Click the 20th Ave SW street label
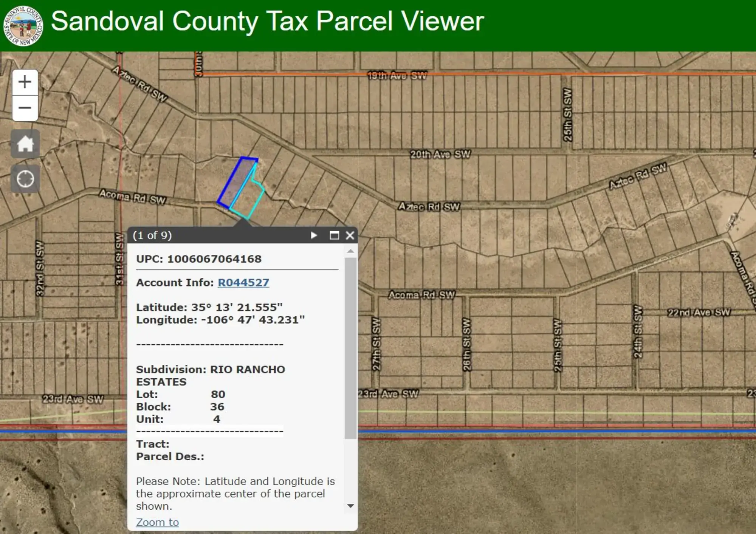Image resolution: width=756 pixels, height=534 pixels. point(440,154)
